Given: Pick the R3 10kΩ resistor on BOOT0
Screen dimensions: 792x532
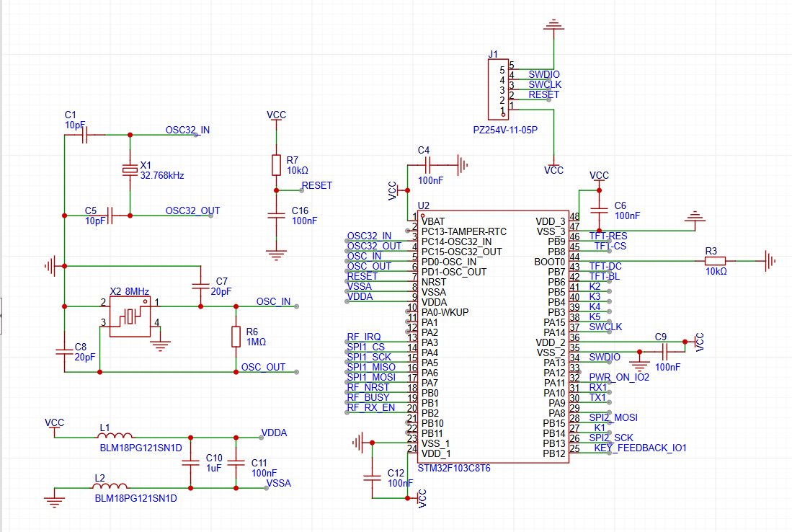Looking at the screenshot, I should (x=715, y=261).
